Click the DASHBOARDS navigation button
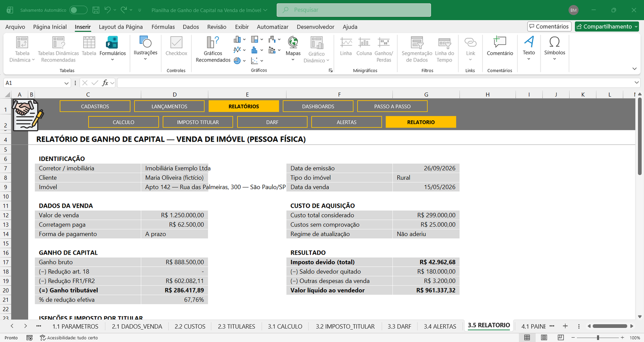Screen dimensions: 644x342 coord(318,106)
